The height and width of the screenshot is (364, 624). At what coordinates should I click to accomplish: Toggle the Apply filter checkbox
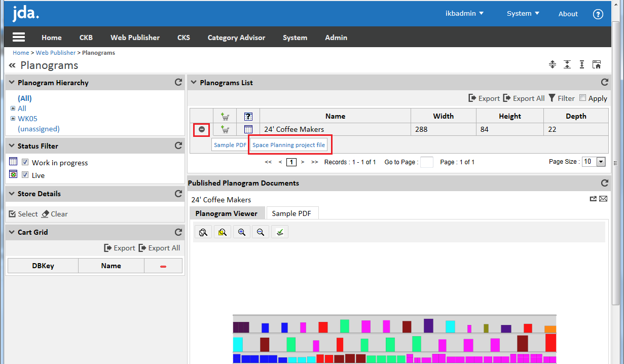[x=582, y=98]
